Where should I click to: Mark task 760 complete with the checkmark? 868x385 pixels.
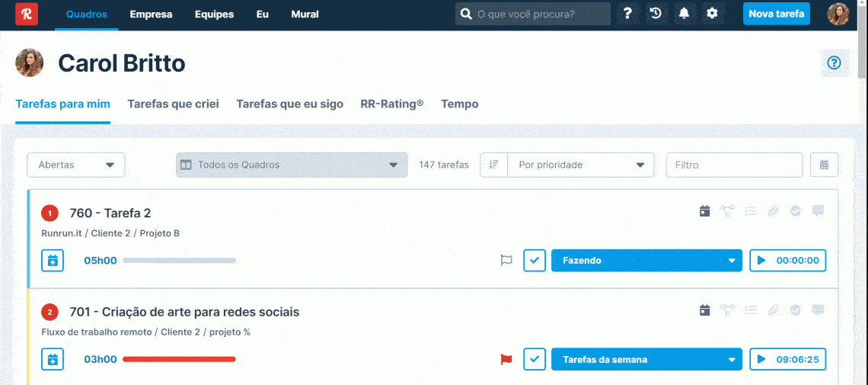tap(535, 261)
